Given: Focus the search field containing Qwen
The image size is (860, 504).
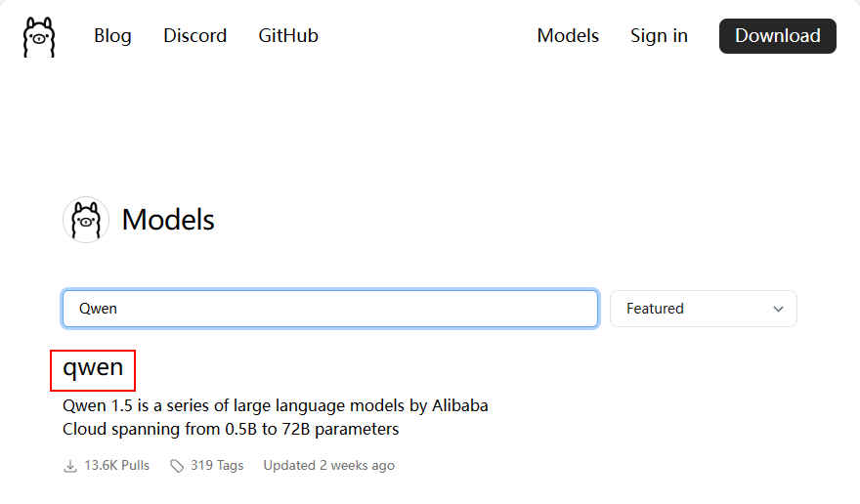Looking at the screenshot, I should coord(329,309).
